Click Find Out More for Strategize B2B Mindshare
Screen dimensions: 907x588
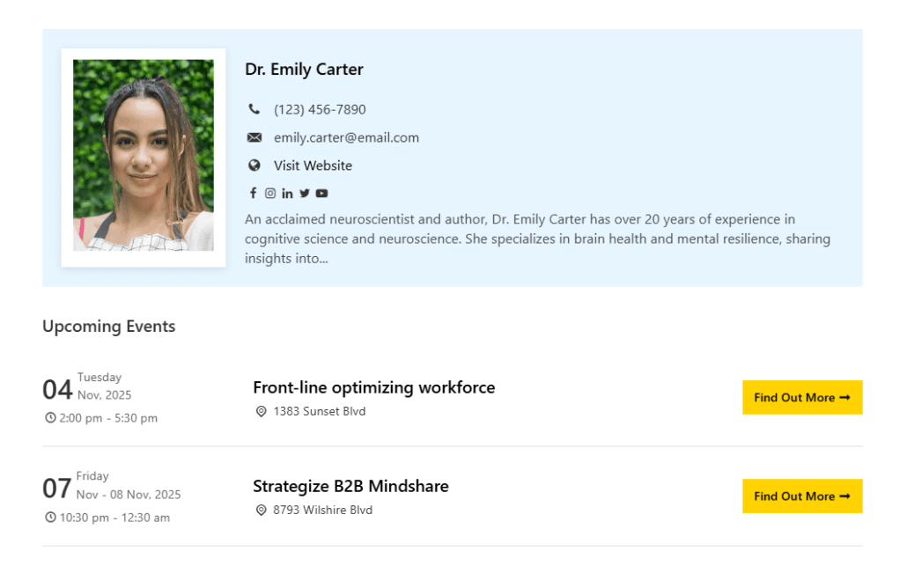click(x=801, y=496)
